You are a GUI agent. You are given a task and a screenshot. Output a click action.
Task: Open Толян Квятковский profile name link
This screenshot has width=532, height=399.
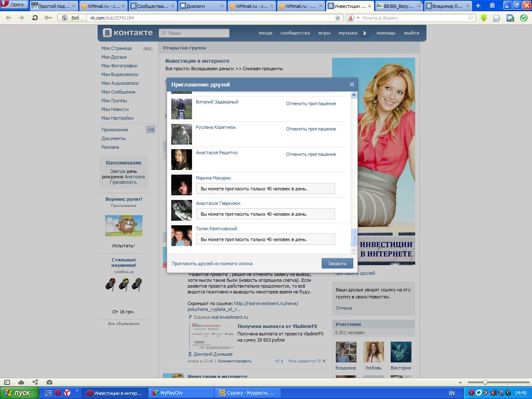217,229
